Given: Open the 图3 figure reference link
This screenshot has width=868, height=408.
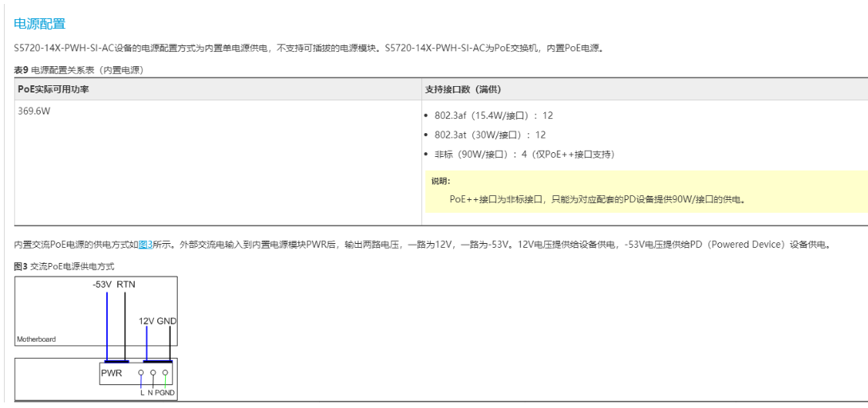Looking at the screenshot, I should [x=145, y=245].
